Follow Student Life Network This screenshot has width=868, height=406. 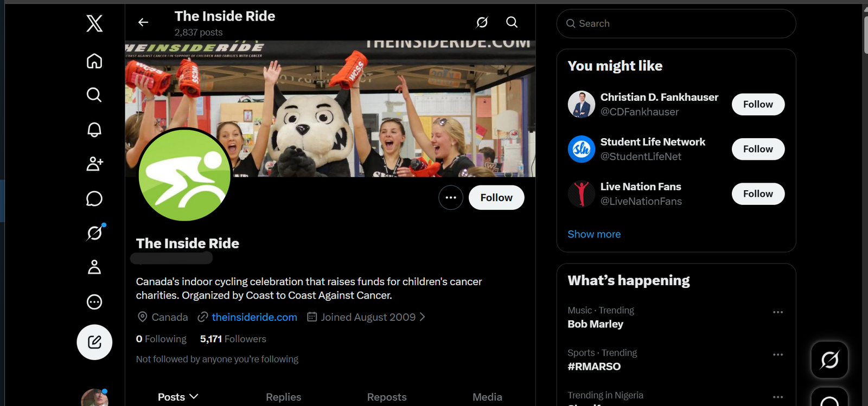(x=758, y=149)
